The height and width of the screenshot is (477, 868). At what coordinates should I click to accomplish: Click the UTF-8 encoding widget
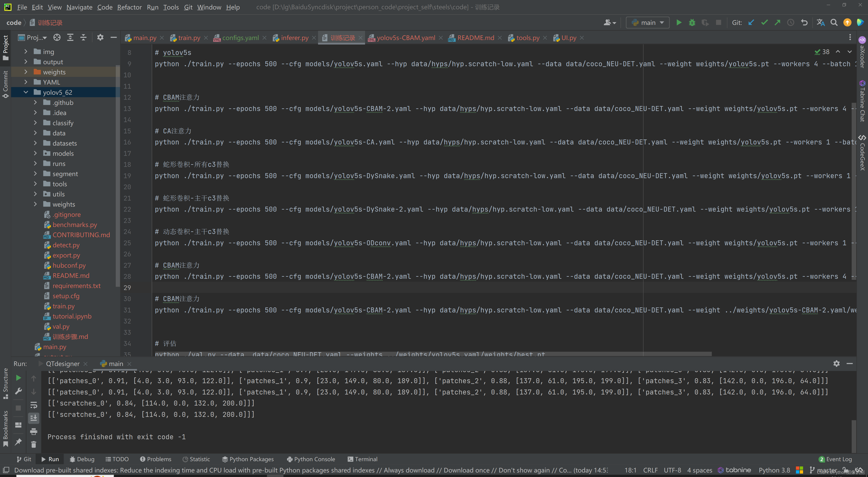[x=672, y=470]
